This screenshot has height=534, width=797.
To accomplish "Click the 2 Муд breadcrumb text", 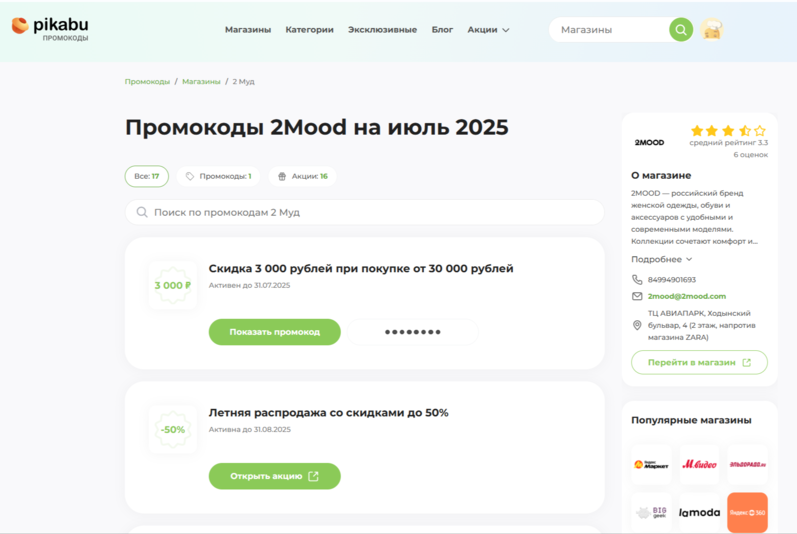I will [x=243, y=81].
